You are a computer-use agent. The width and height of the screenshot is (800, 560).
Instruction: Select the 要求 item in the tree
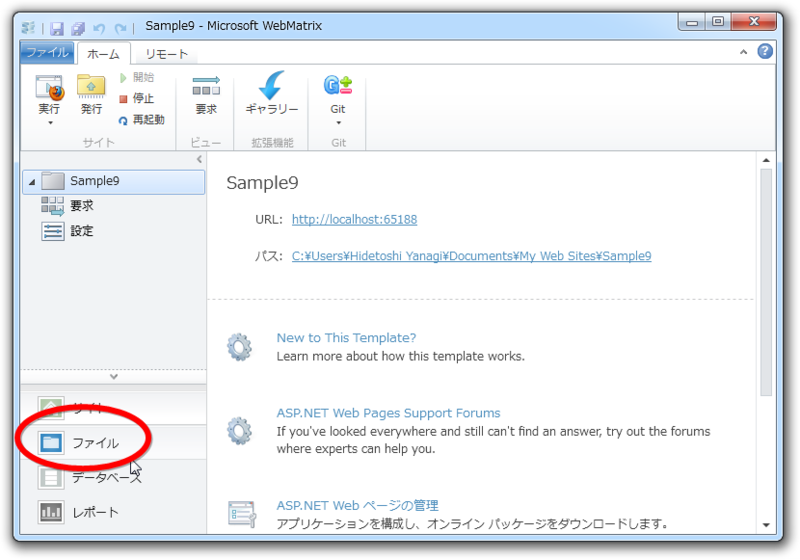67,206
